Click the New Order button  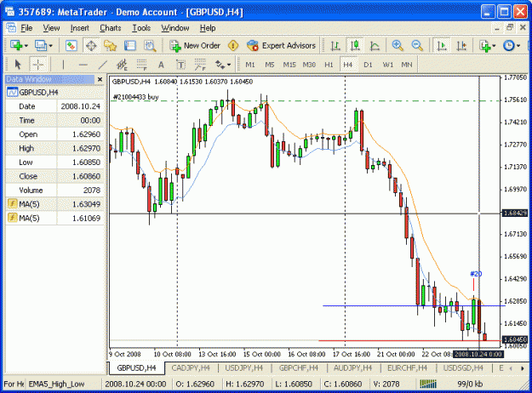coord(195,45)
